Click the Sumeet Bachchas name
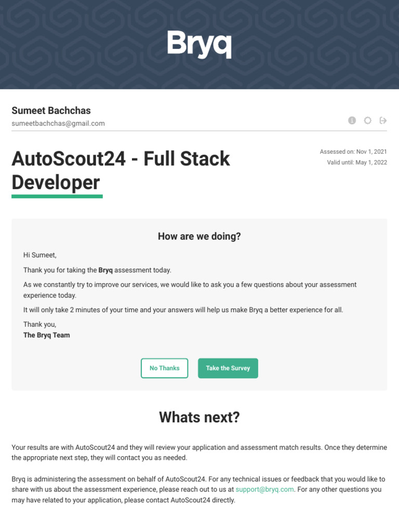Image resolution: width=399 pixels, height=532 pixels. tap(51, 111)
